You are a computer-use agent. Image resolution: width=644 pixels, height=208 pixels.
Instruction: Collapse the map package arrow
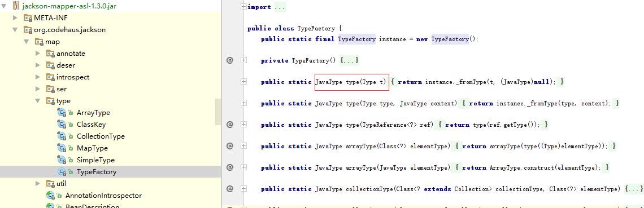[27, 41]
